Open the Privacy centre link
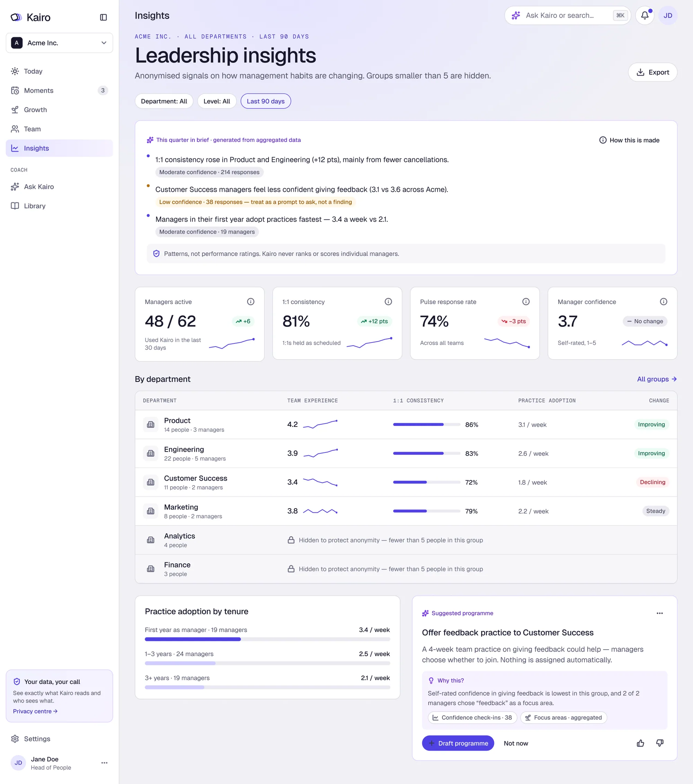 pos(35,711)
